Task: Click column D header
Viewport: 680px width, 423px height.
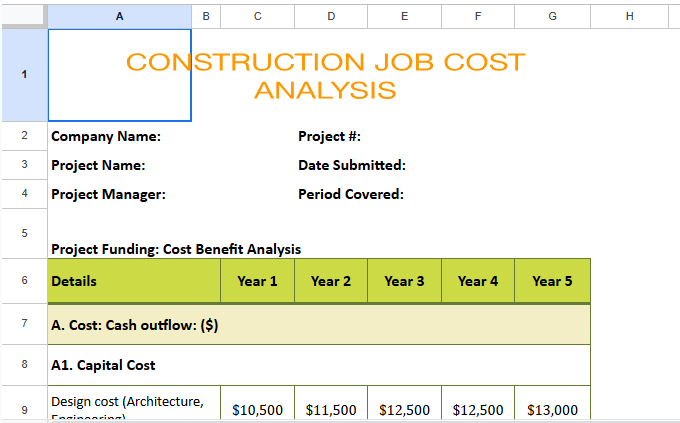Action: [x=331, y=16]
